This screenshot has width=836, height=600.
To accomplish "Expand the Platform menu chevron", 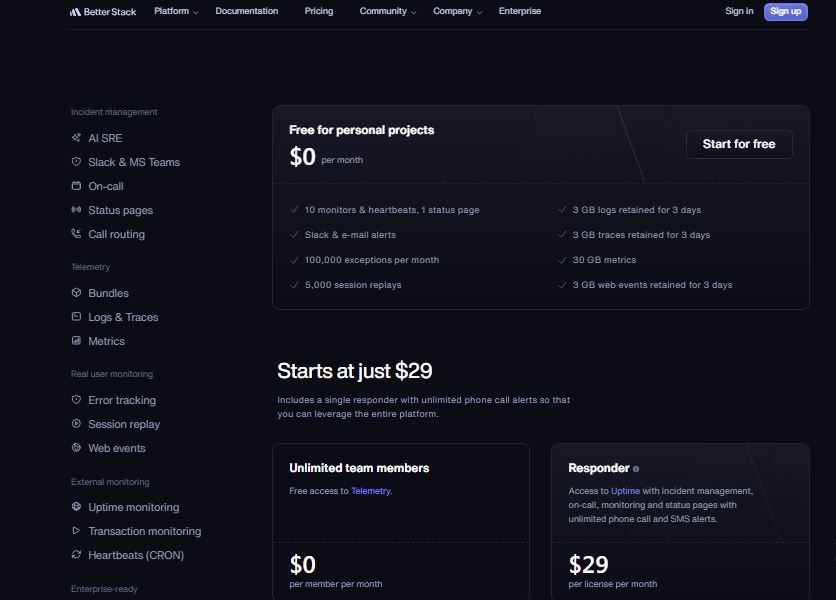I will pos(196,12).
